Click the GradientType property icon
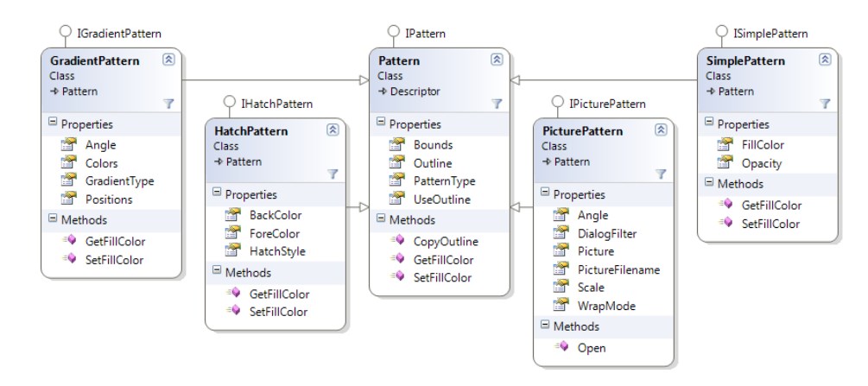The width and height of the screenshot is (868, 386). 69,180
